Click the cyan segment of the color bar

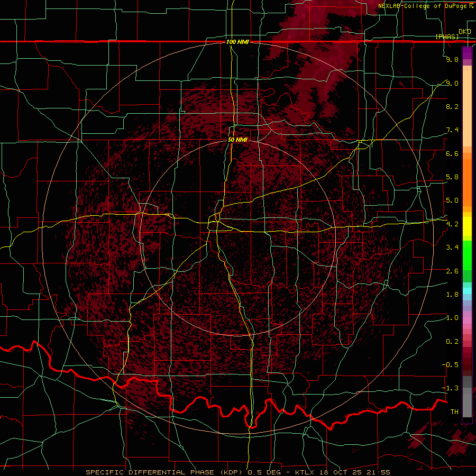tap(467, 290)
